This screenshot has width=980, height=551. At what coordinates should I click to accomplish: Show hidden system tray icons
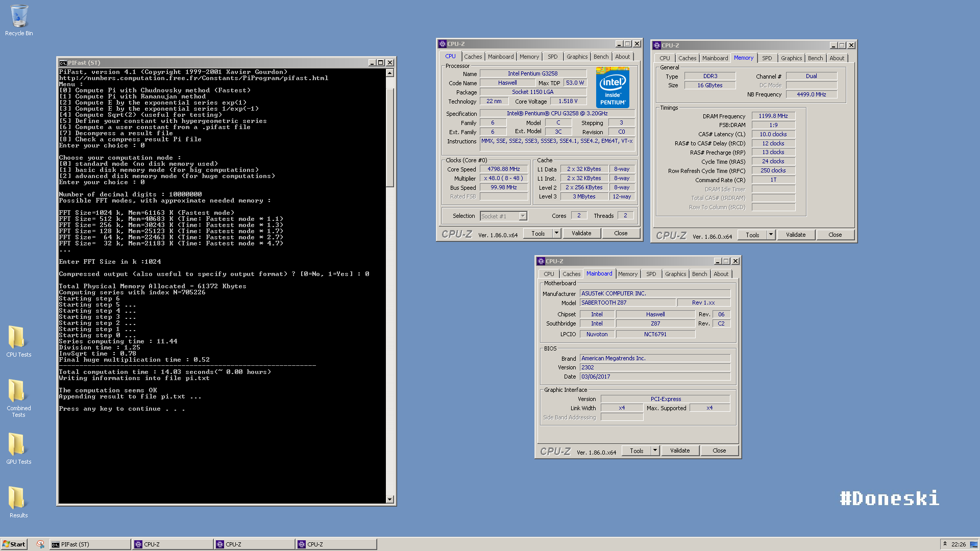point(945,544)
